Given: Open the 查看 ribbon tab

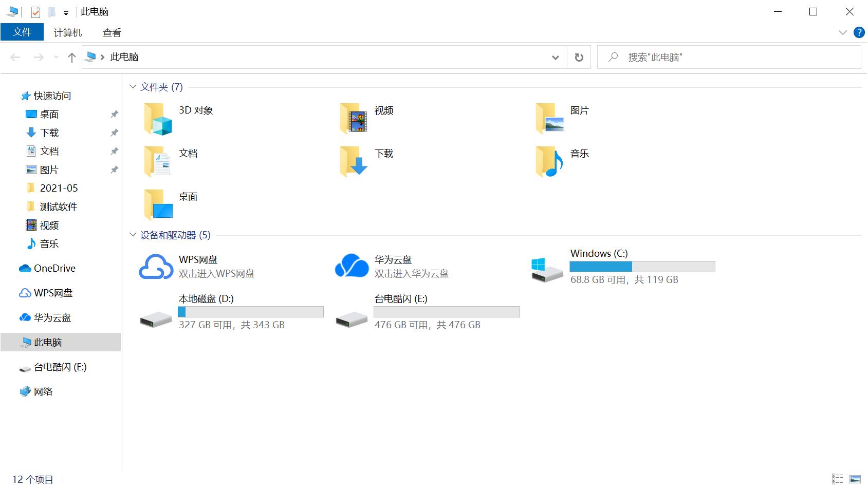Looking at the screenshot, I should point(112,32).
